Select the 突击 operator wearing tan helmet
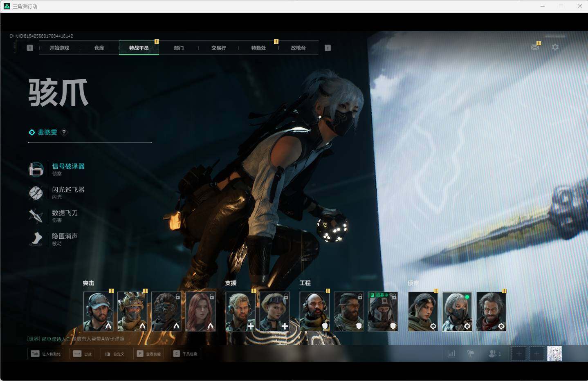This screenshot has height=381, width=588. (x=132, y=311)
